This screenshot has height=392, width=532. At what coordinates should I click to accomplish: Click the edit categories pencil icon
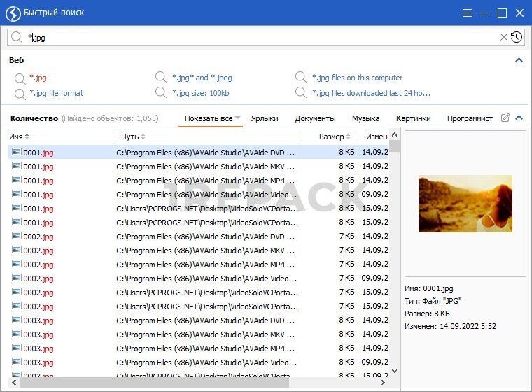tap(505, 118)
